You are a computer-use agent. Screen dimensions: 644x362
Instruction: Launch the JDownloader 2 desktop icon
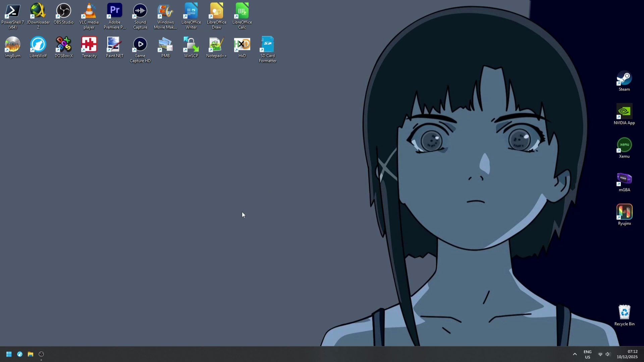coord(38,16)
